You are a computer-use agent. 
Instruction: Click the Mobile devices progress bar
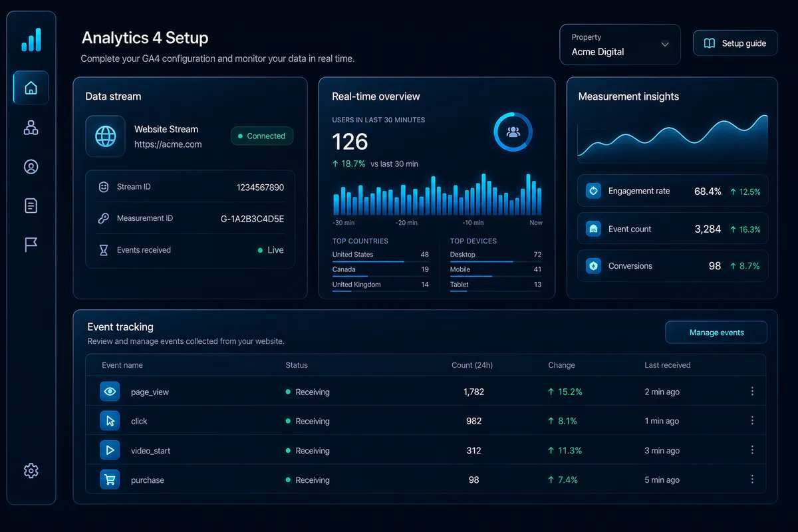495,276
